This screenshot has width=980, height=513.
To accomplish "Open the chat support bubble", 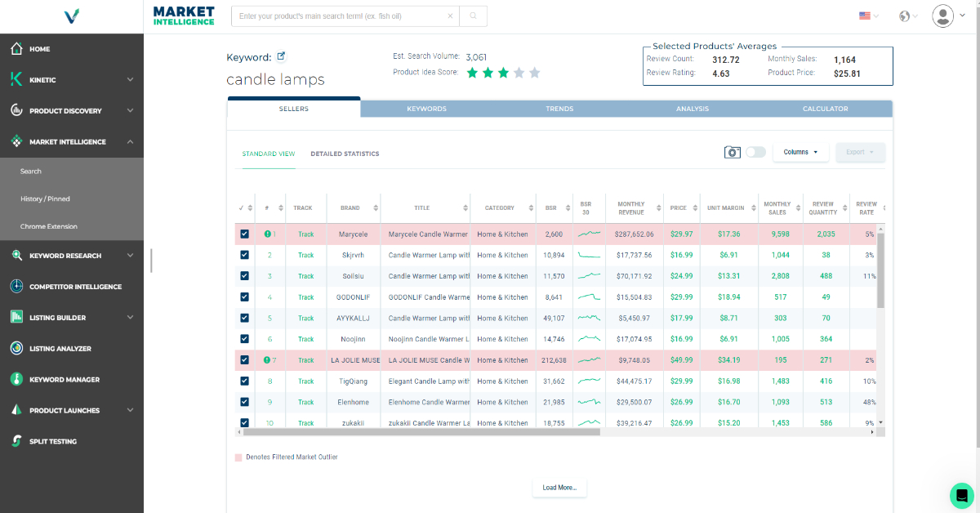I will [x=962, y=495].
